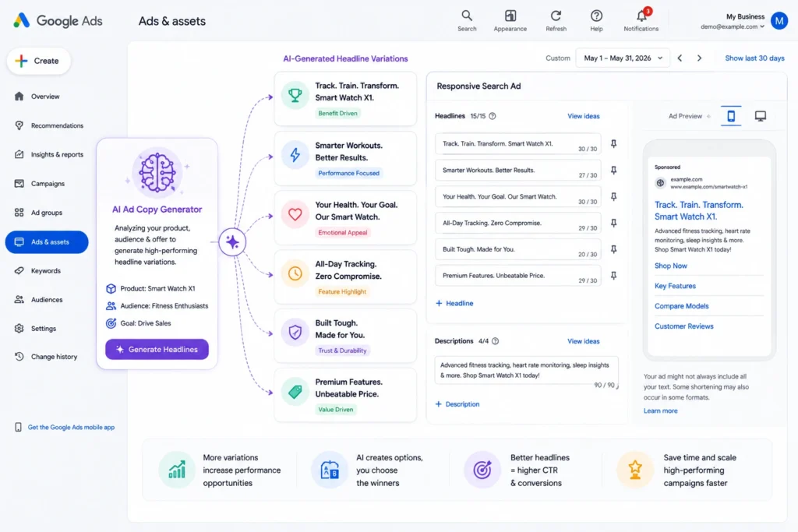798x532 pixels.
Task: Click the Google Ads logo
Action: pyautogui.click(x=58, y=21)
